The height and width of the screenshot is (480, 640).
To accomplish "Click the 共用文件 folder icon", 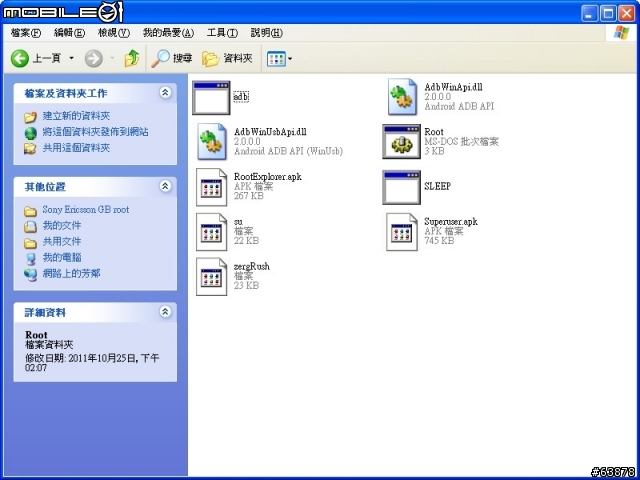I will pyautogui.click(x=30, y=242).
